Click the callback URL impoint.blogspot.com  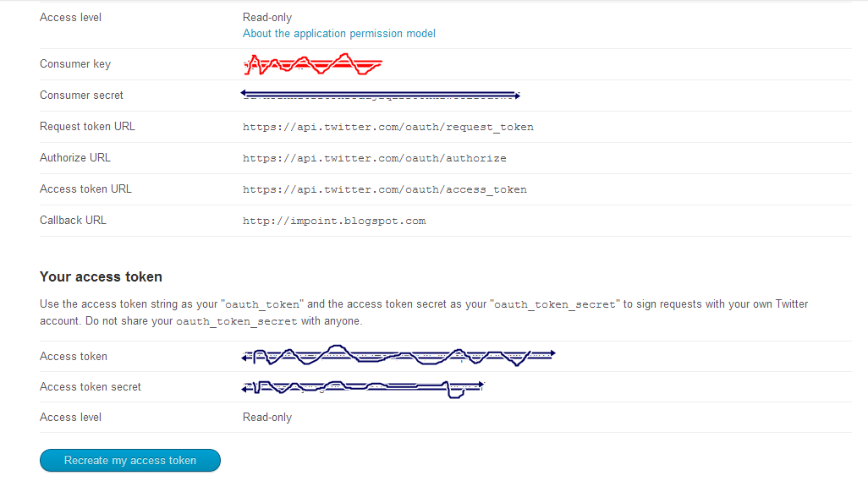pyautogui.click(x=333, y=221)
